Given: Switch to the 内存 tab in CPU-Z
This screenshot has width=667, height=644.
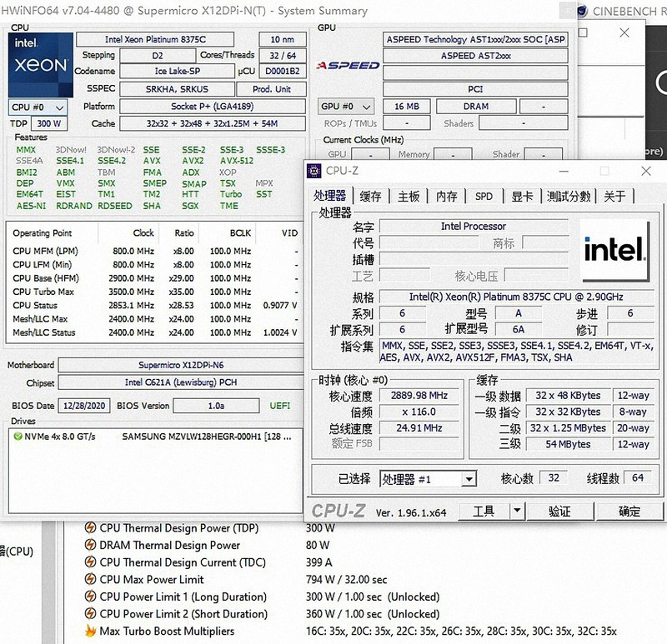Looking at the screenshot, I should pos(446,197).
